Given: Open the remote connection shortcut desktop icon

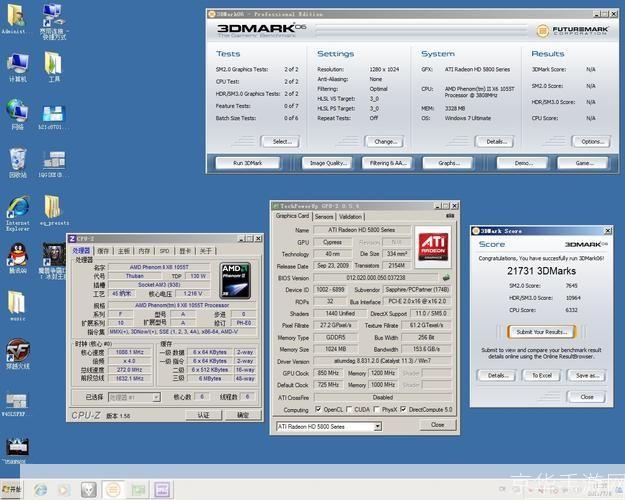Looking at the screenshot, I should [54, 21].
